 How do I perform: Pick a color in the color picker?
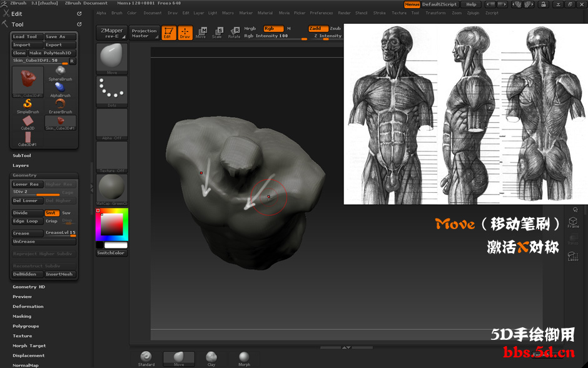click(x=112, y=224)
